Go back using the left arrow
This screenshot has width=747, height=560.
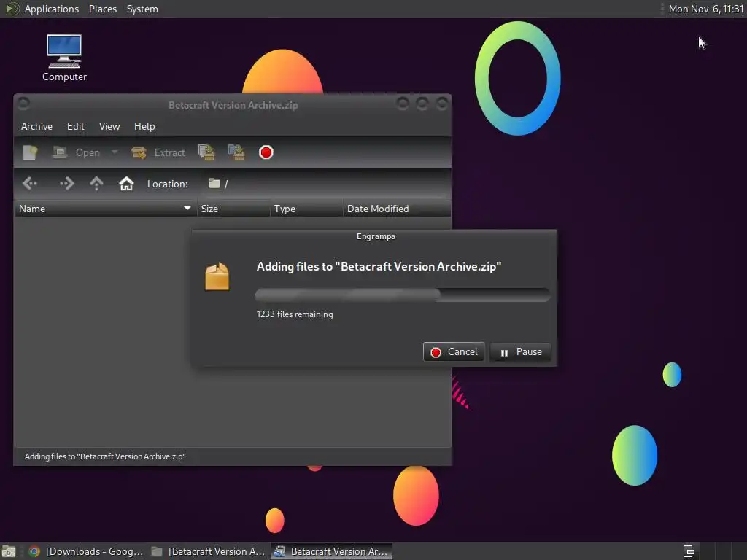[29, 183]
